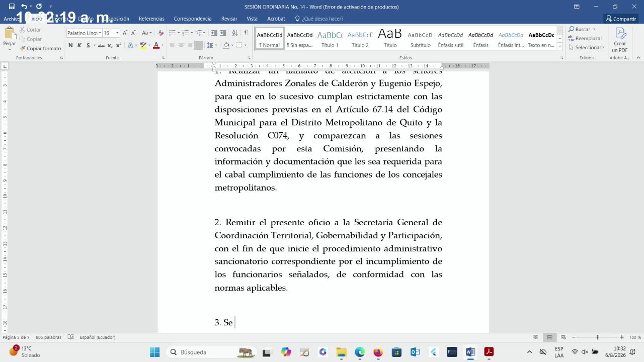Expand the styles gallery with the More arrow
Screen dimensions: 644x362
coord(559,46)
